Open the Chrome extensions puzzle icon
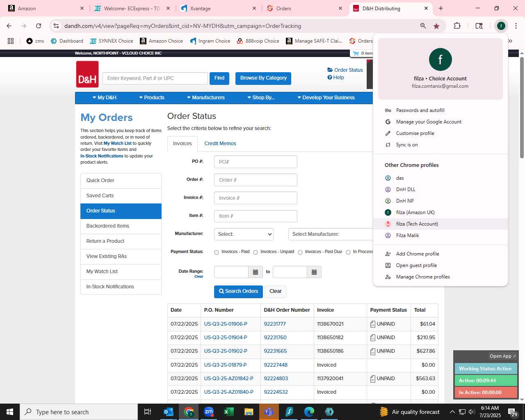Screen dimensions: 525x420 [x=457, y=26]
